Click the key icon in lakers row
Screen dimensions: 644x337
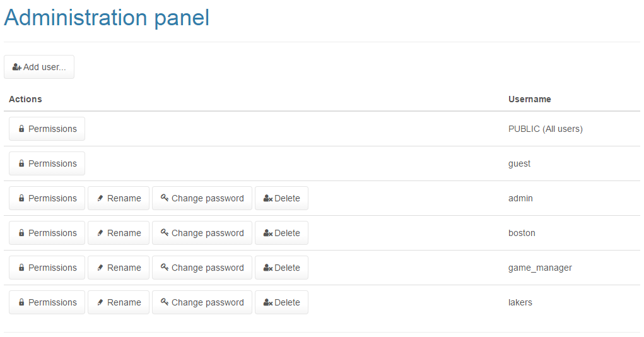point(165,302)
